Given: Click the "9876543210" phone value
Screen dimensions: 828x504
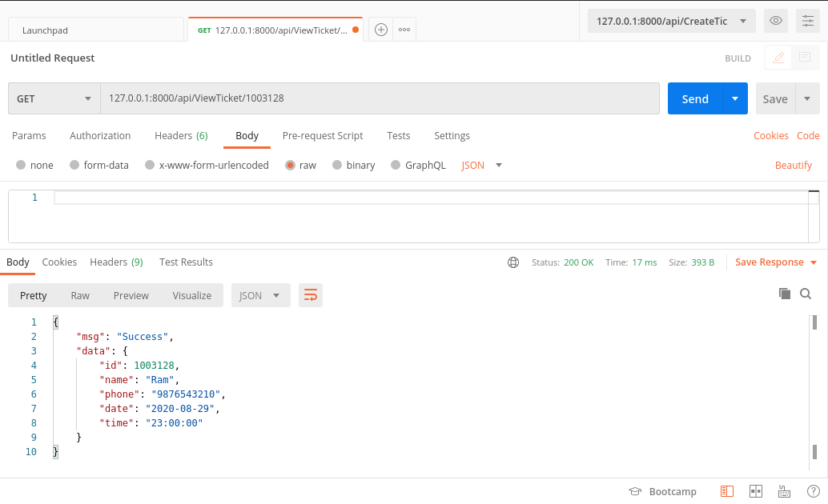Looking at the screenshot, I should pyautogui.click(x=185, y=394).
